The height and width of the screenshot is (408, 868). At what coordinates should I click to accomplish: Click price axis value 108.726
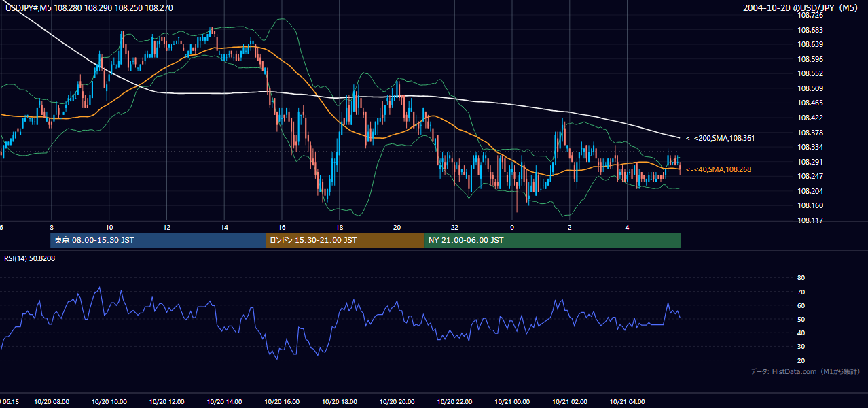[x=810, y=15]
